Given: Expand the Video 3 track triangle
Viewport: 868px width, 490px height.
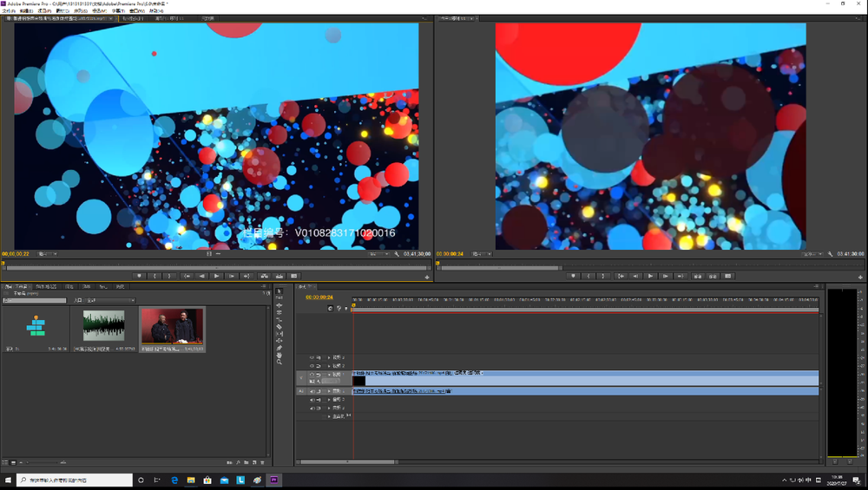Looking at the screenshot, I should [x=329, y=358].
